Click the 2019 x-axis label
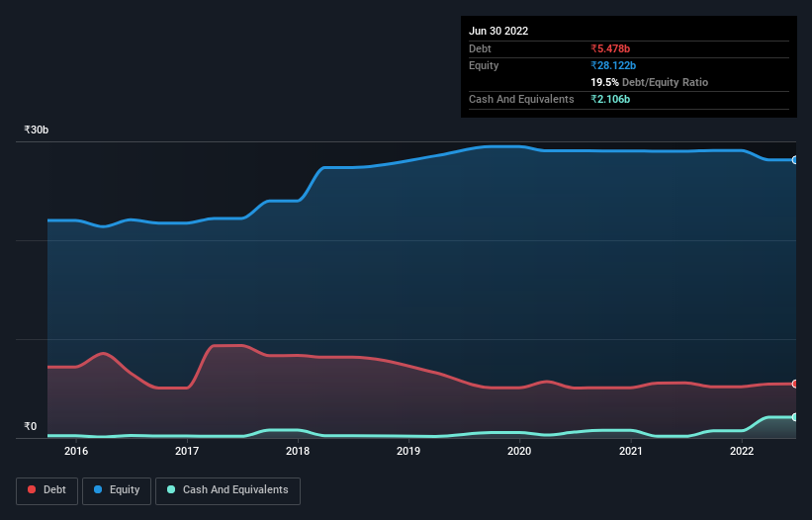This screenshot has width=812, height=520. pos(408,451)
